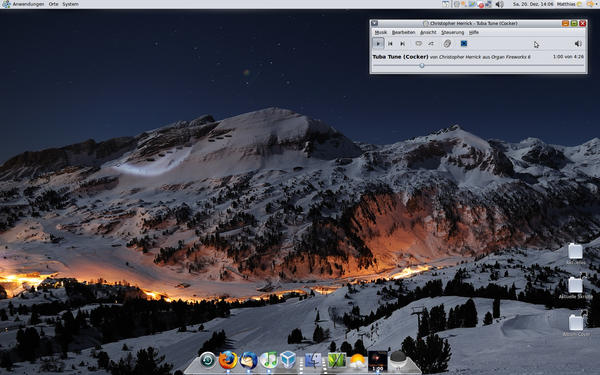The width and height of the screenshot is (600, 375).
Task: Open window menu button in player title bar
Action: pos(375,23)
